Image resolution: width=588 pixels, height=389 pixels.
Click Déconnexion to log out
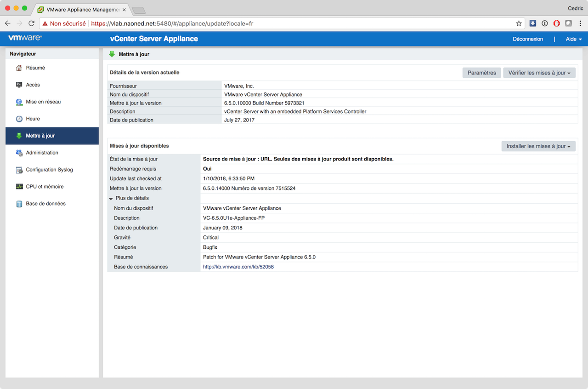coord(527,39)
